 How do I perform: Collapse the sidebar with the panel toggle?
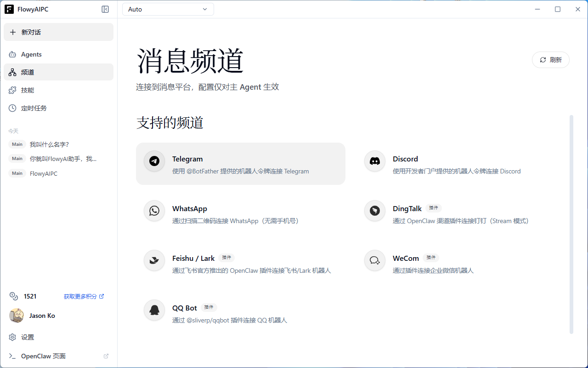(x=105, y=9)
